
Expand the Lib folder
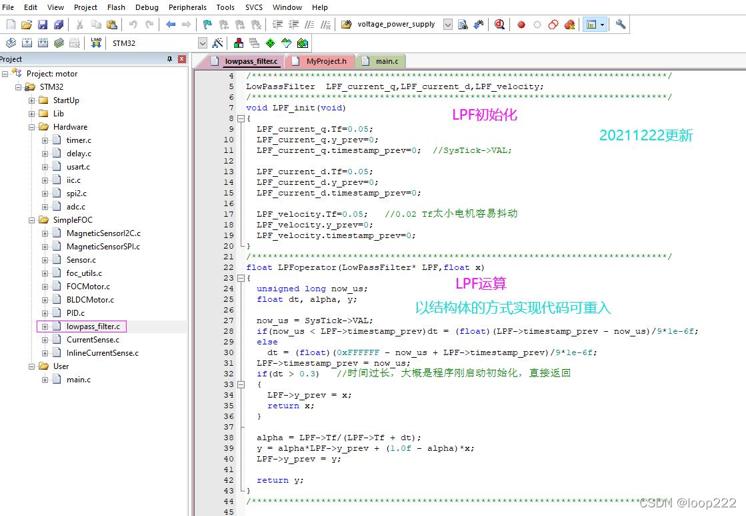click(x=31, y=114)
